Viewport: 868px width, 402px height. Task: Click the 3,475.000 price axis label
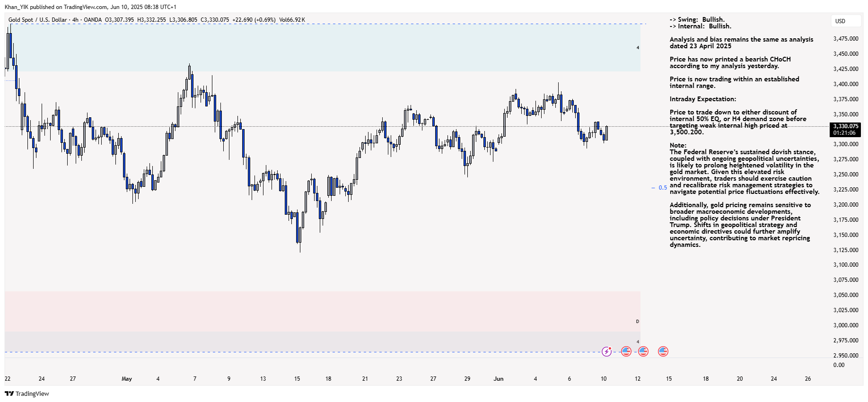point(846,39)
